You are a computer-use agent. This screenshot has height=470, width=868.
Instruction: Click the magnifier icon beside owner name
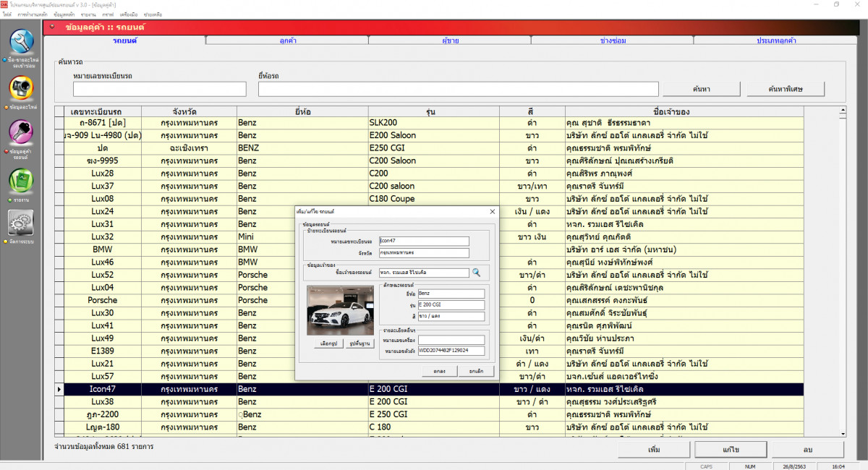tap(476, 273)
